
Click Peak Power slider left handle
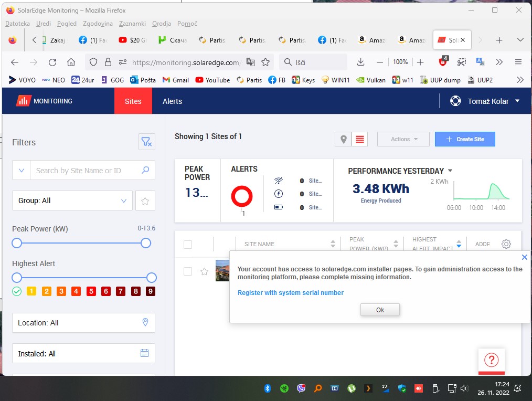17,243
